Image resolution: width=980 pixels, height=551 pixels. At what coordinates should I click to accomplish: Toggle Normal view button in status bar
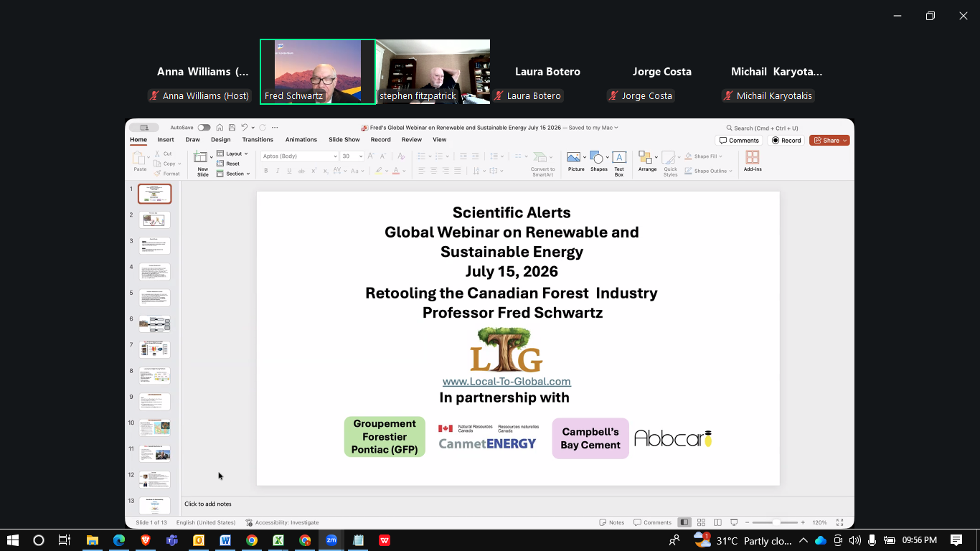tap(684, 522)
